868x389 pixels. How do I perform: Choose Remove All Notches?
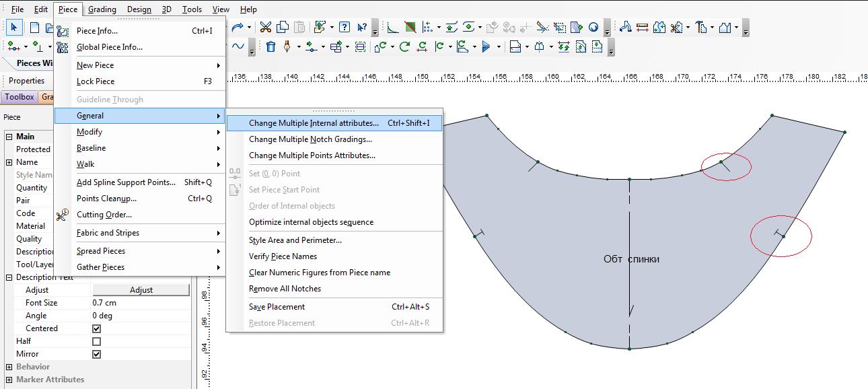tap(334, 289)
